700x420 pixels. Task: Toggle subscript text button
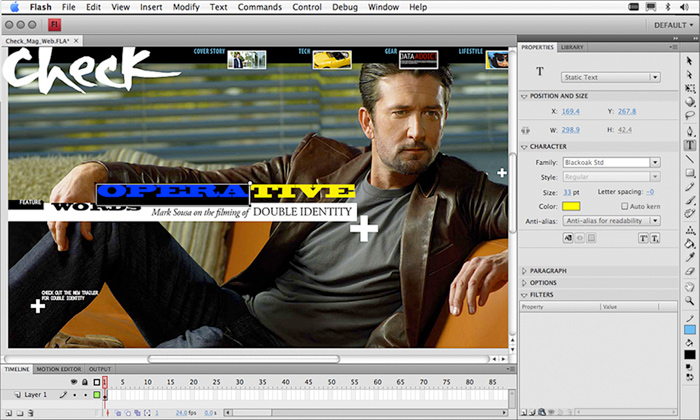(x=655, y=238)
